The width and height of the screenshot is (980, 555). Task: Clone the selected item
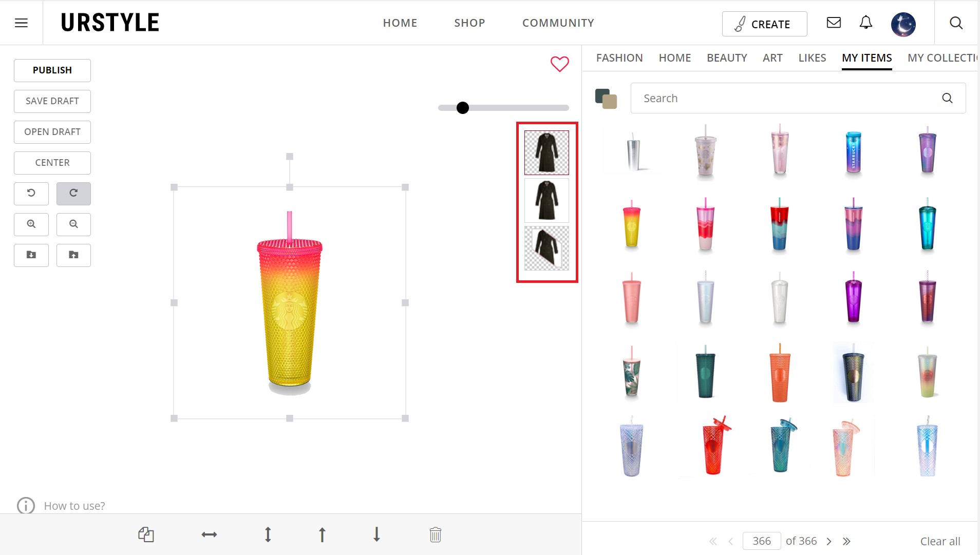click(x=146, y=534)
